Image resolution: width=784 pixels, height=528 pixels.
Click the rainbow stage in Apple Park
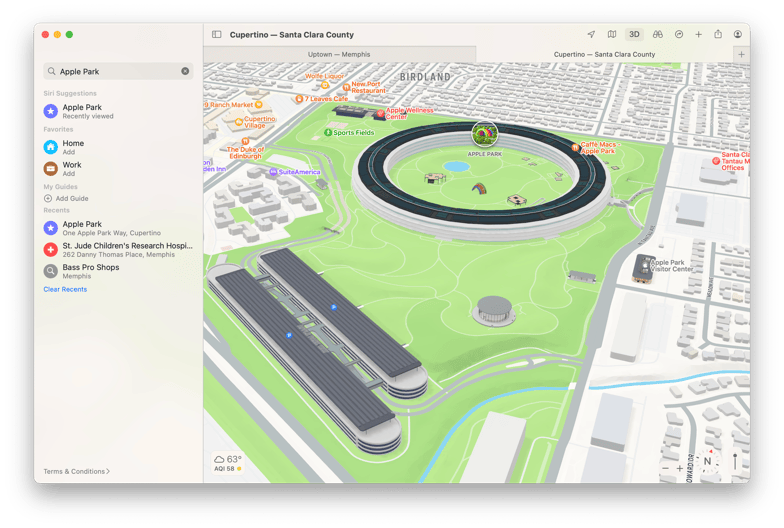click(480, 188)
